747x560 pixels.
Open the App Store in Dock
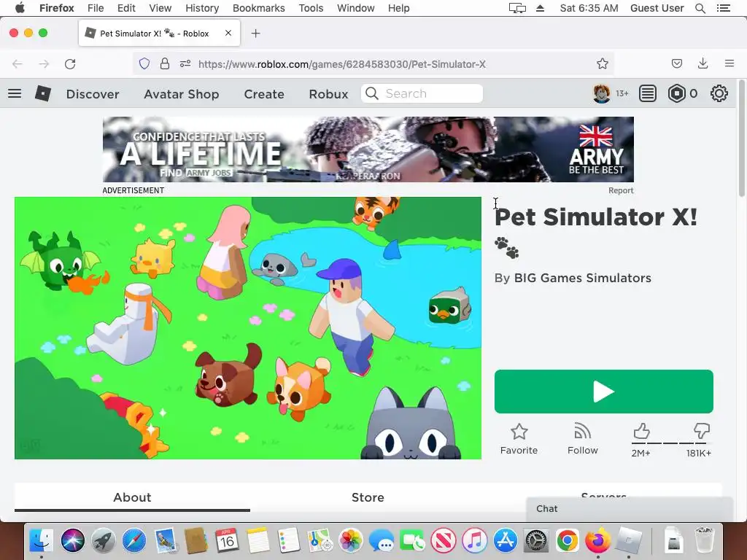[506, 541]
